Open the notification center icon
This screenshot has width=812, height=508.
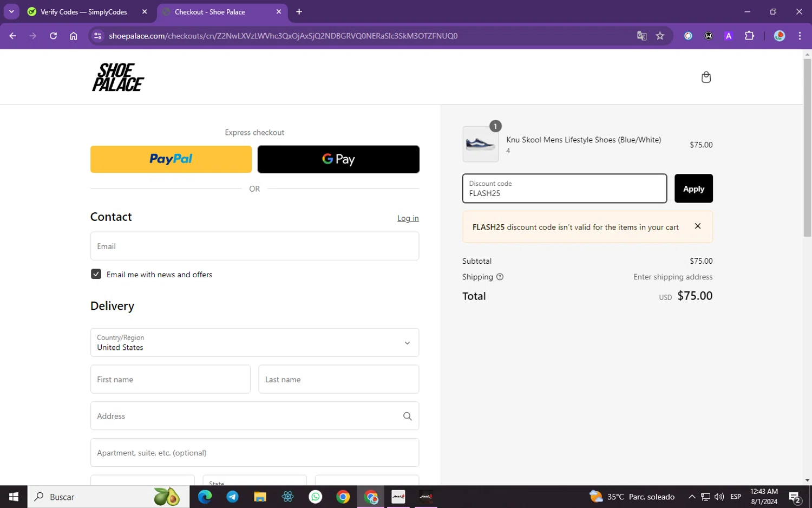click(x=795, y=497)
